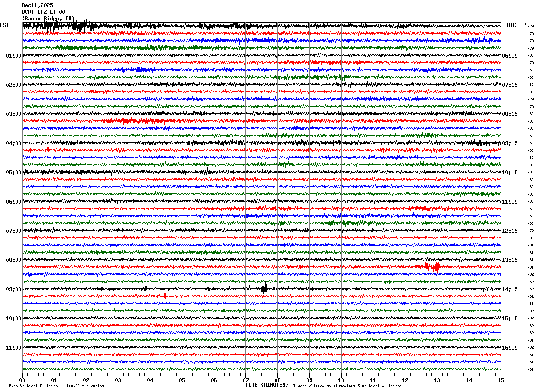Select the 02:00 EST time label

click(x=14, y=85)
